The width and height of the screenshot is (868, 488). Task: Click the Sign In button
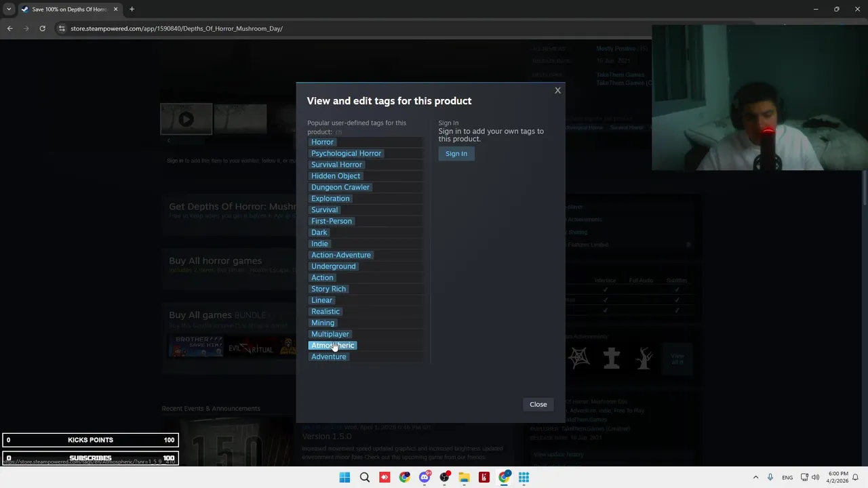point(456,153)
